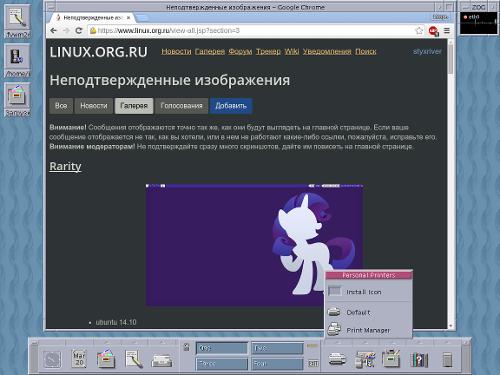Image resolution: width=500 pixels, height=375 pixels.
Task: Click the padlock screen lock icon
Action: click(187, 347)
